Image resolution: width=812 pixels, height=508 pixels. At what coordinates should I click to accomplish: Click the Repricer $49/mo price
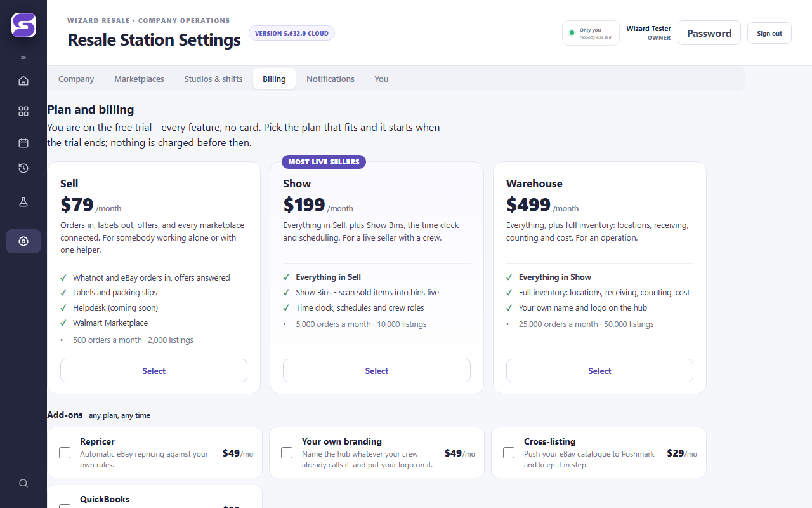238,453
